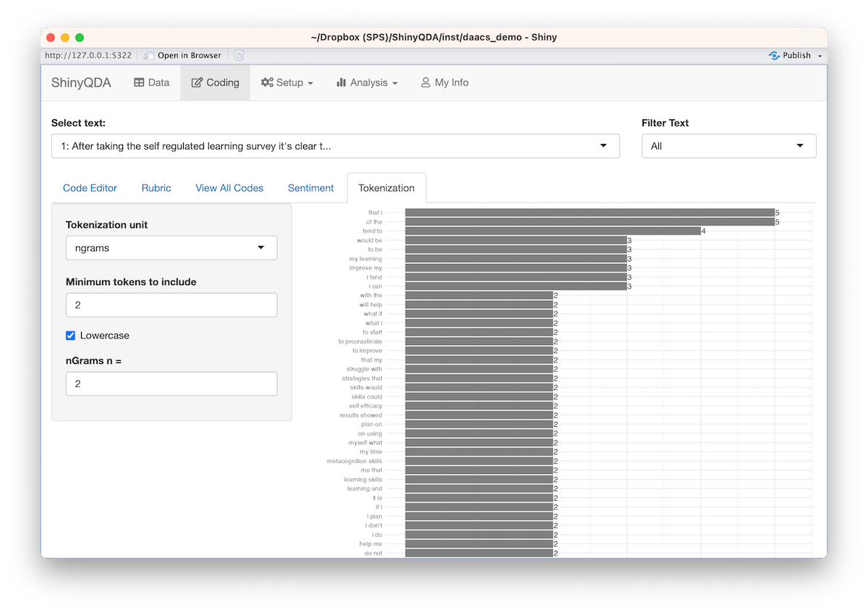Click the Open in Browser button

[182, 55]
